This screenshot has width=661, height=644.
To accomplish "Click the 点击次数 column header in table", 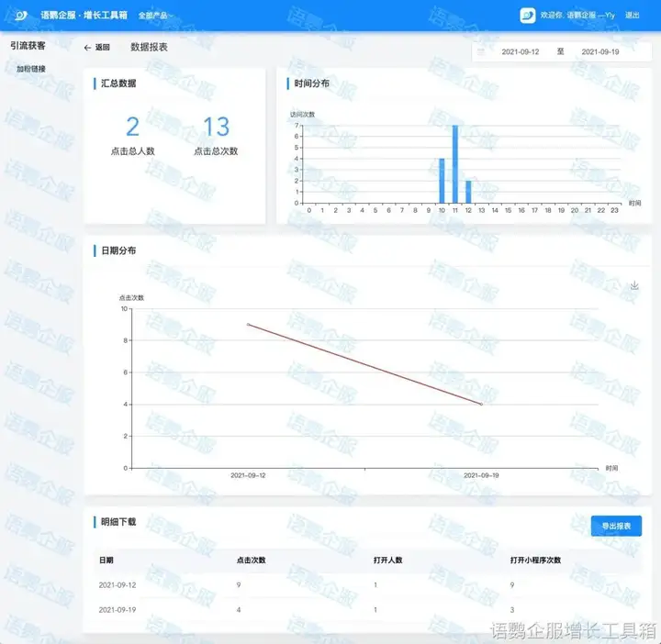I will coord(251,560).
